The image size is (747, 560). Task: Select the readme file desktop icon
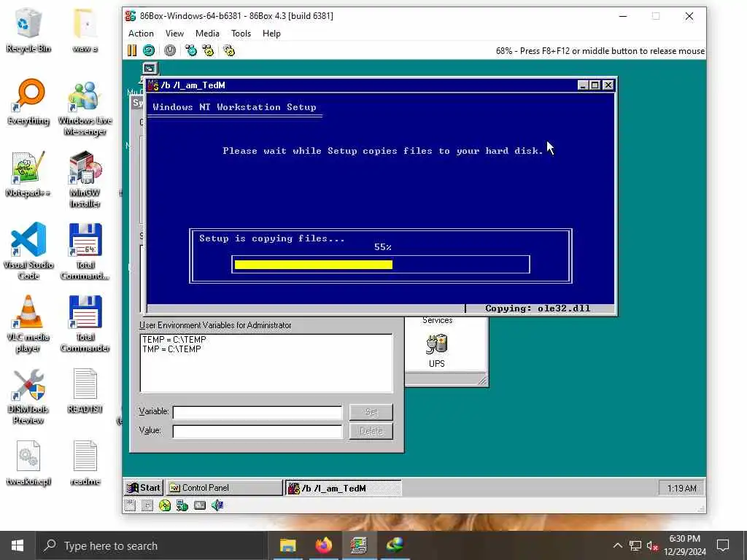coord(85,463)
